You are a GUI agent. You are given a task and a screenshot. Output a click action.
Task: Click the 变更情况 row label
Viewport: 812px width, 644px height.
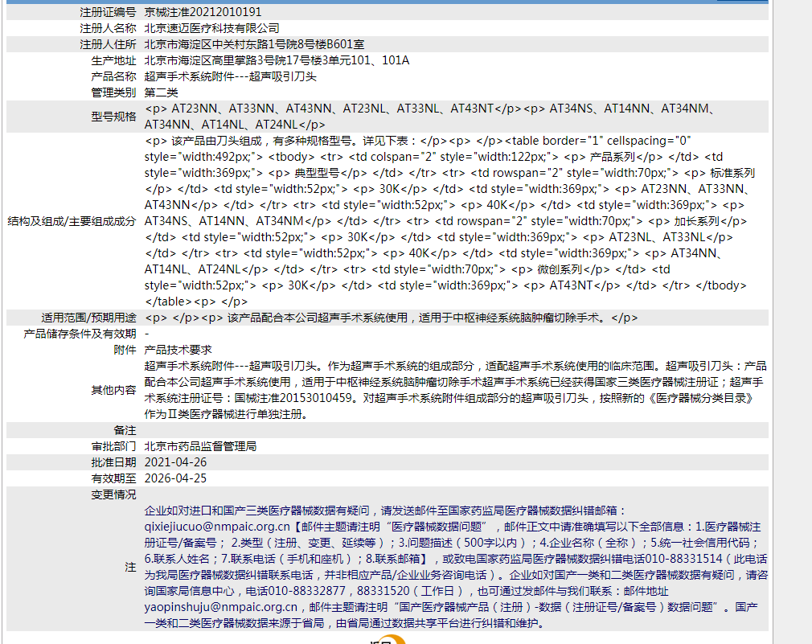click(x=113, y=494)
